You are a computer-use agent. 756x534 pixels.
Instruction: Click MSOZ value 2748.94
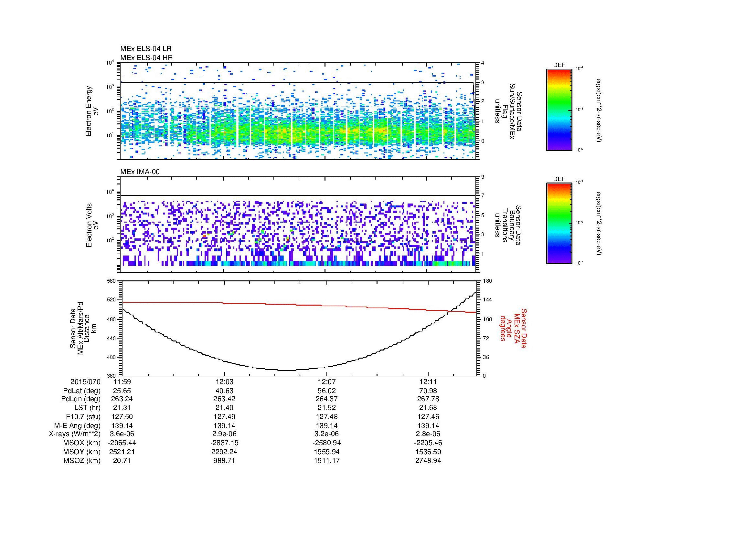[428, 461]
